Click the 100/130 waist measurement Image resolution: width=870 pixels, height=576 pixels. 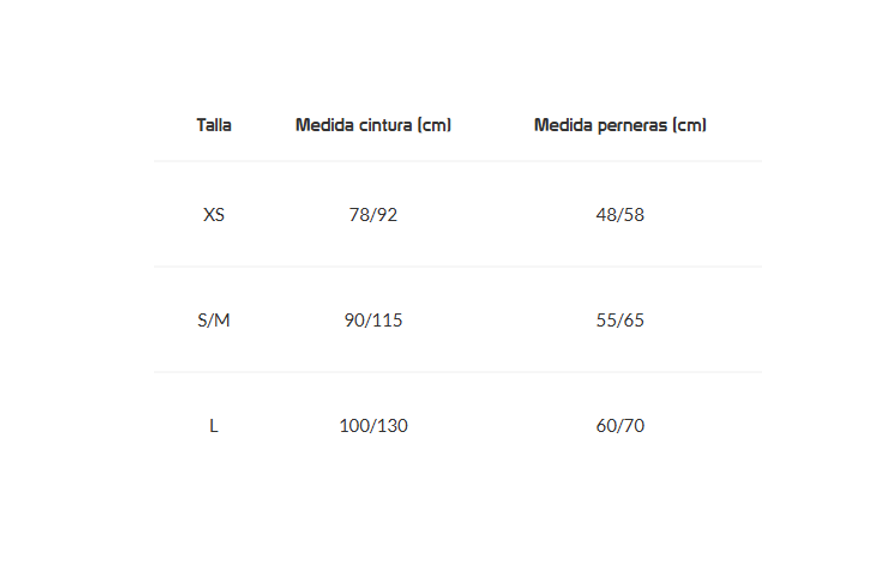[x=373, y=426]
